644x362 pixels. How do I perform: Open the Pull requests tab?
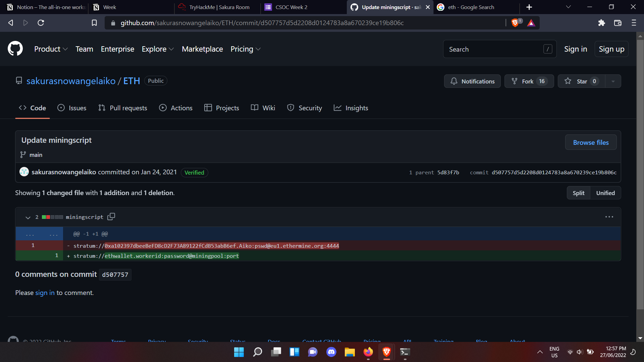[x=123, y=108]
